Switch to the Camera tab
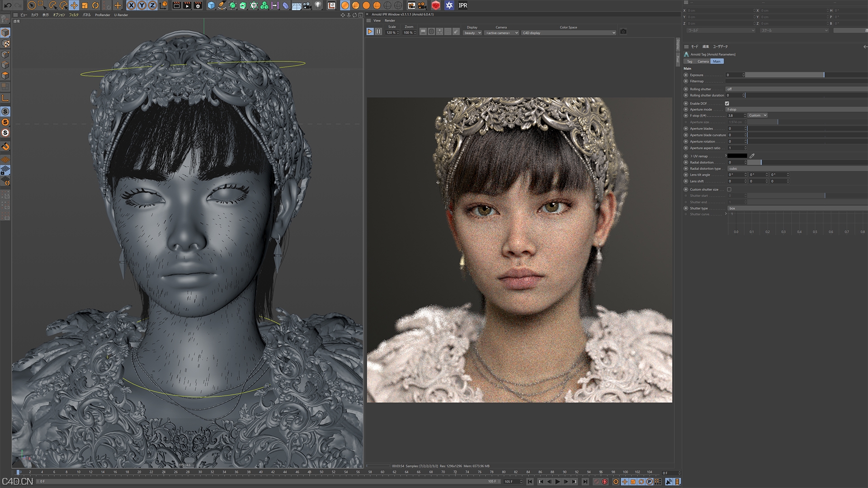 tap(703, 61)
